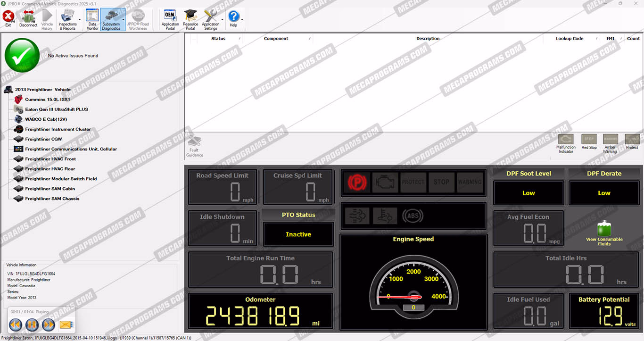Select Freightliner Instrument Cluster
Viewport: 644px width, 341px height.
pyautogui.click(x=58, y=129)
